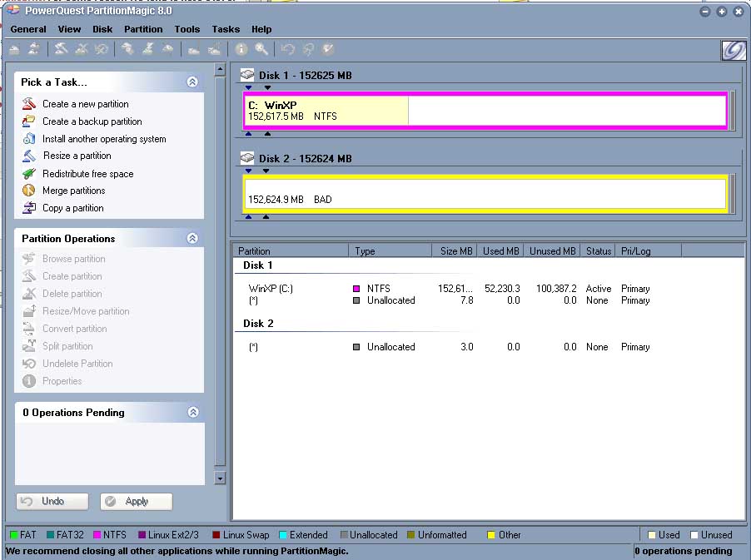
Task: Click the undo arrow toolbar icon
Action: [289, 49]
